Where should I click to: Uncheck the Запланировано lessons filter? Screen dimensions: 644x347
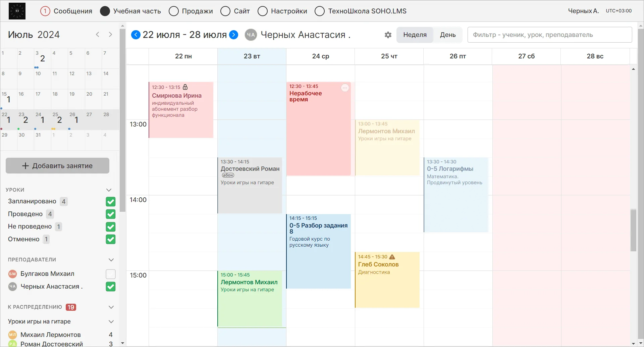tap(111, 202)
